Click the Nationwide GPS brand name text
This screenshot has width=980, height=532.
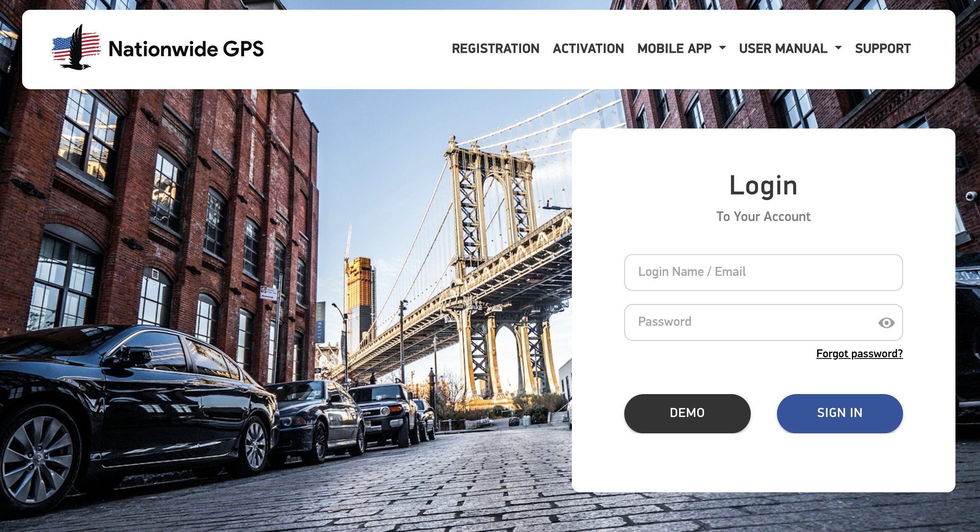pos(186,49)
